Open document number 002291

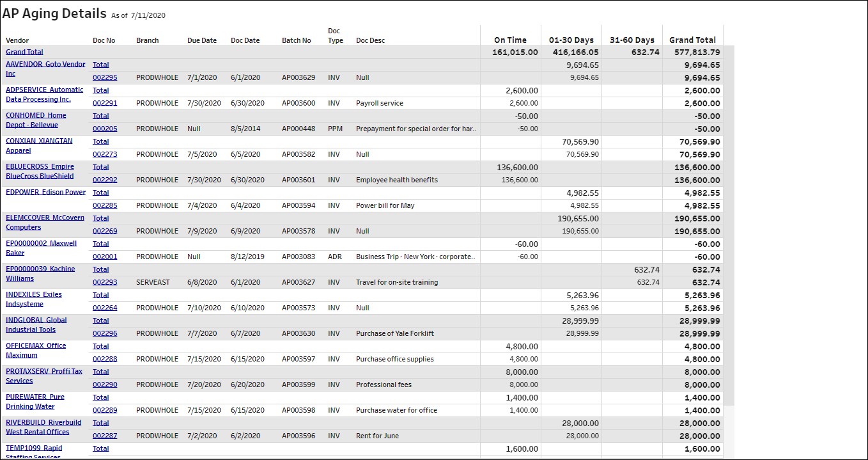coord(105,103)
